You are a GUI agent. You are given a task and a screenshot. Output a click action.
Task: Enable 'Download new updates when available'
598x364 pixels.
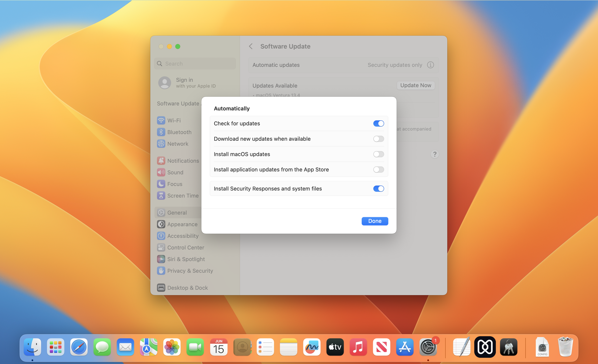[378, 139]
